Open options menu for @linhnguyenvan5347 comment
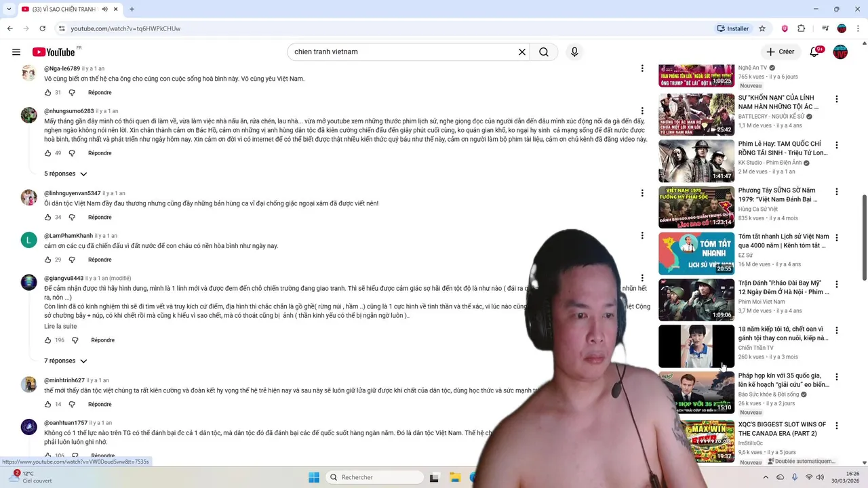 [x=642, y=193]
